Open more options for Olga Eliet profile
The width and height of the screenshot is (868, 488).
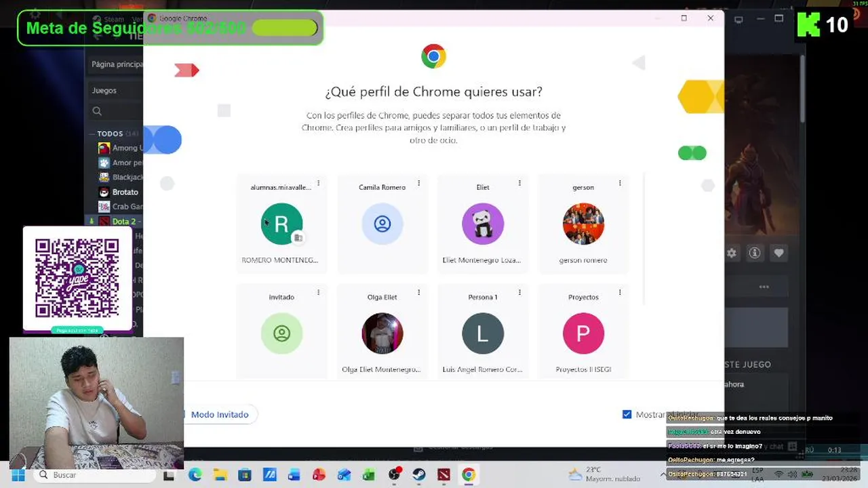[x=418, y=293]
